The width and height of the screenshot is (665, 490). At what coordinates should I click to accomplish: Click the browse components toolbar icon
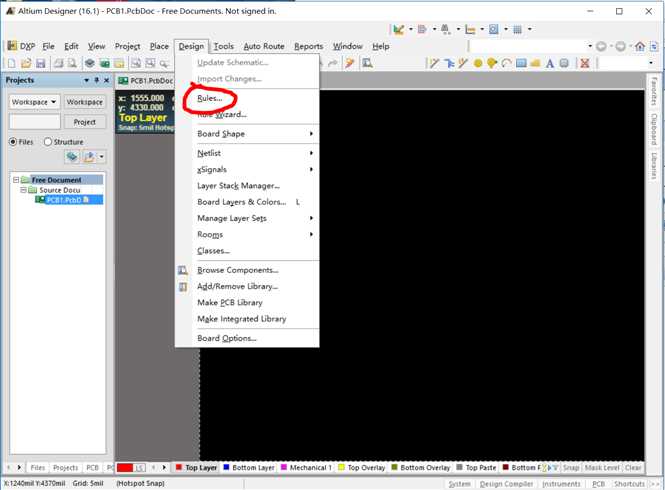(x=367, y=63)
